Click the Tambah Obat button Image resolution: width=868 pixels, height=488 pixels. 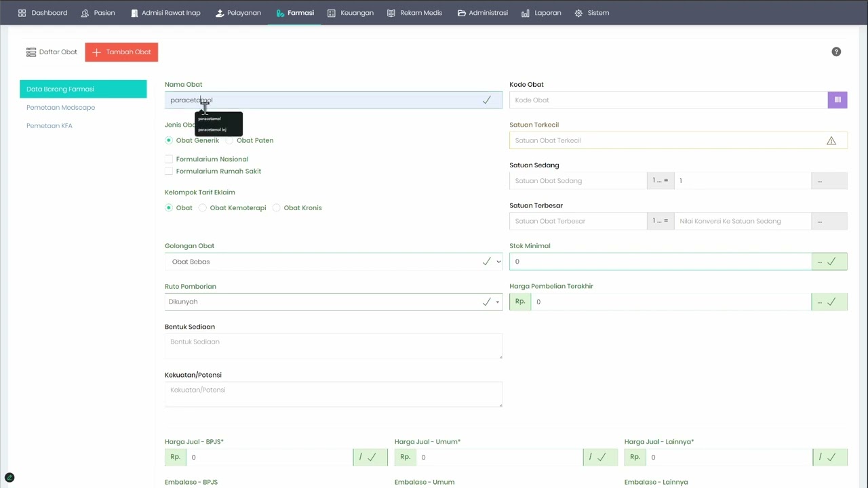pyautogui.click(x=121, y=52)
